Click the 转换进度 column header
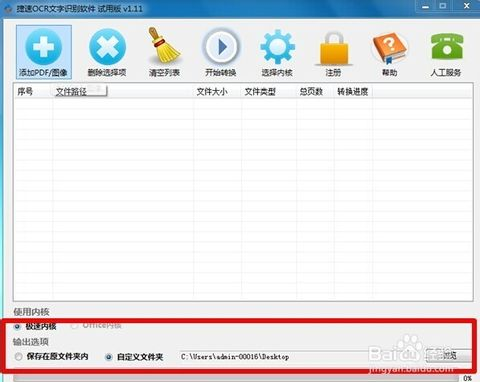The height and width of the screenshot is (382, 484). coord(353,91)
